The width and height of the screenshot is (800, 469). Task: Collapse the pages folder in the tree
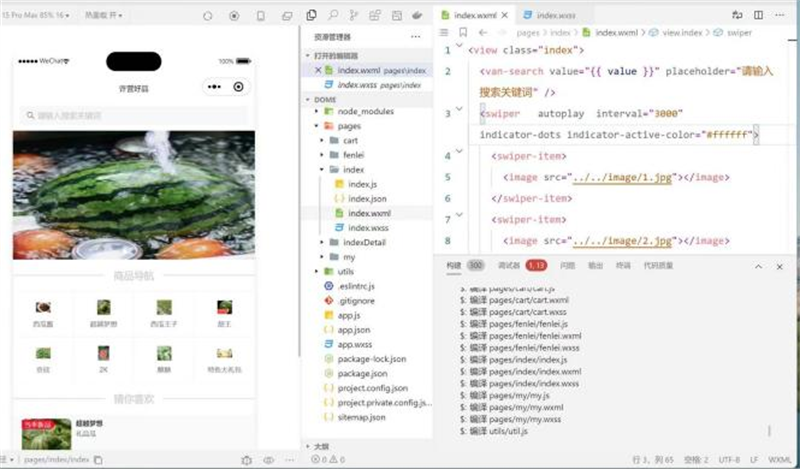(x=348, y=126)
